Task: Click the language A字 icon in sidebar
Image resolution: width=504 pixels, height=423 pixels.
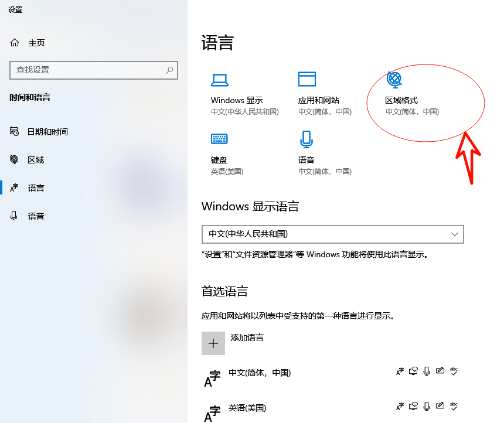Action: pyautogui.click(x=14, y=187)
